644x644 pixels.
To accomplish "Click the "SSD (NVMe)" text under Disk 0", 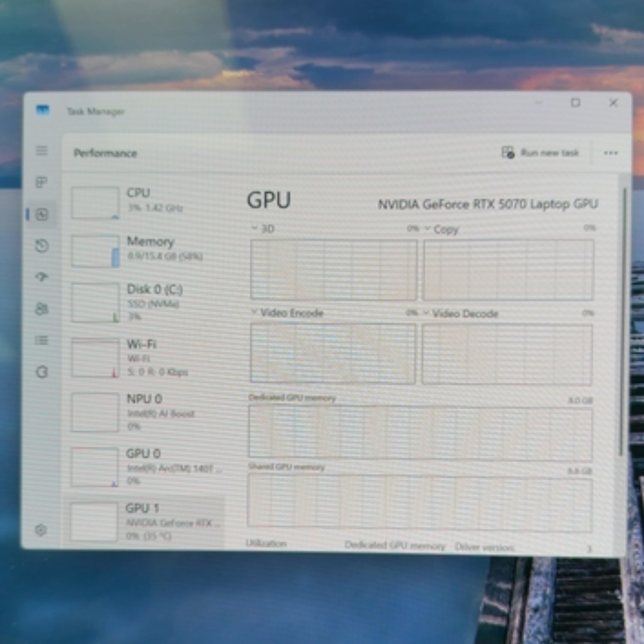I will (x=153, y=304).
